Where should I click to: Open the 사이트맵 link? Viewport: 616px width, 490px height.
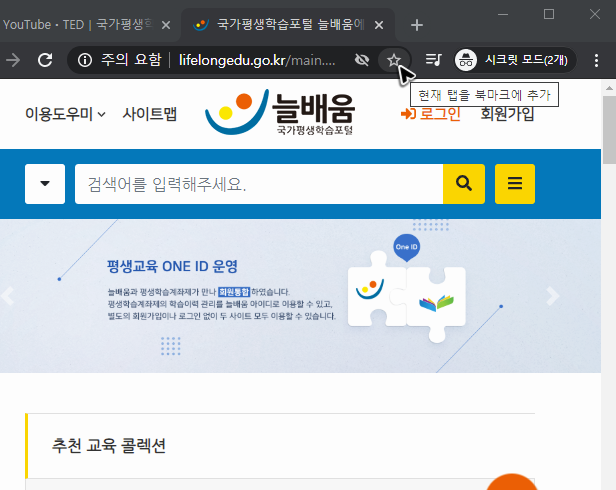click(x=150, y=114)
